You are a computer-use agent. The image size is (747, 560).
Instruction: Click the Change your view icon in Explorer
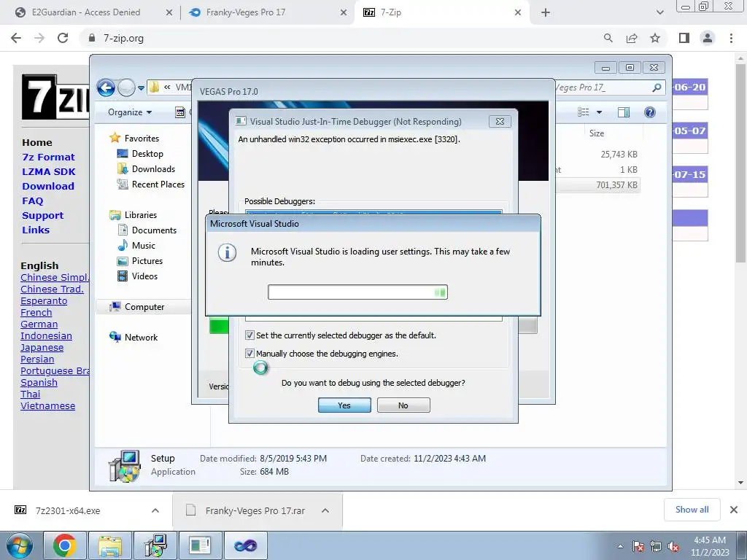tap(583, 112)
